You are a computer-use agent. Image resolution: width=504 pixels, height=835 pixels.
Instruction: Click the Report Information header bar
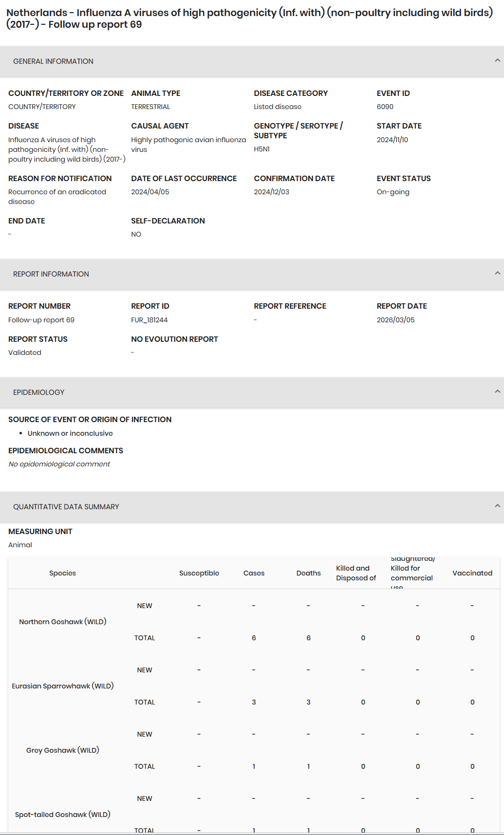pyautogui.click(x=252, y=274)
